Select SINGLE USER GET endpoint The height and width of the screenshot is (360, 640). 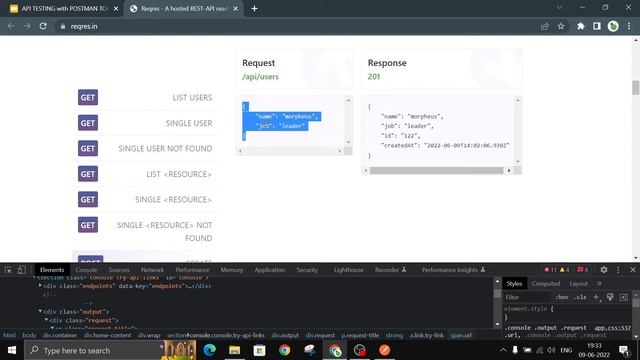tap(145, 123)
